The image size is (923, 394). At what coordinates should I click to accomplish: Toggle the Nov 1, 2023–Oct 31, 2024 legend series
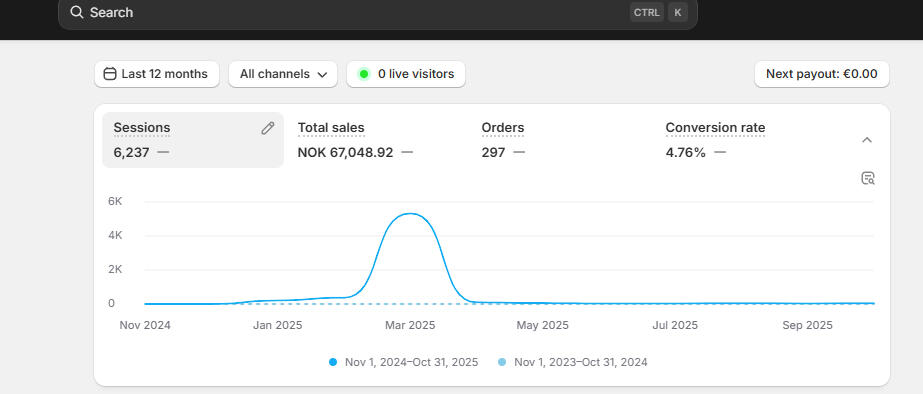click(573, 362)
